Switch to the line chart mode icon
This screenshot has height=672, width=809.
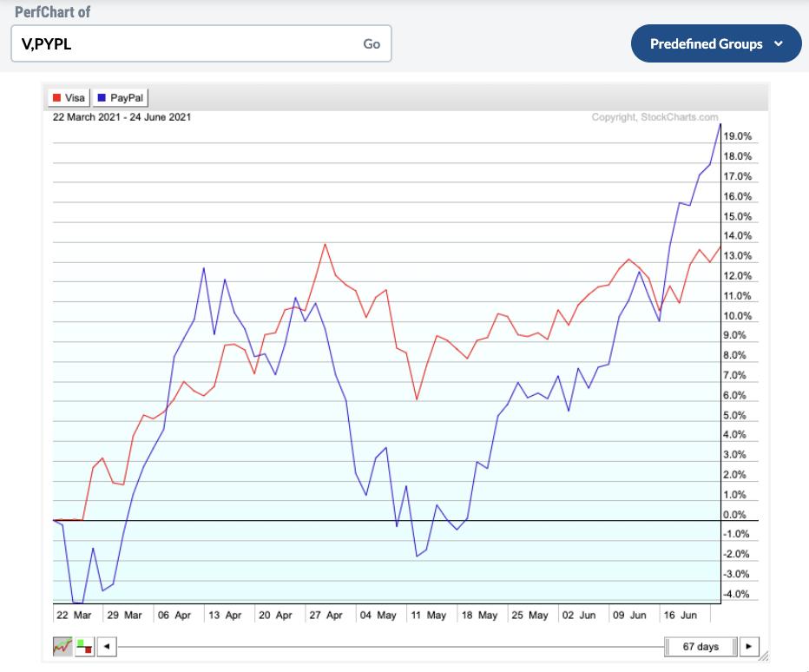[62, 647]
